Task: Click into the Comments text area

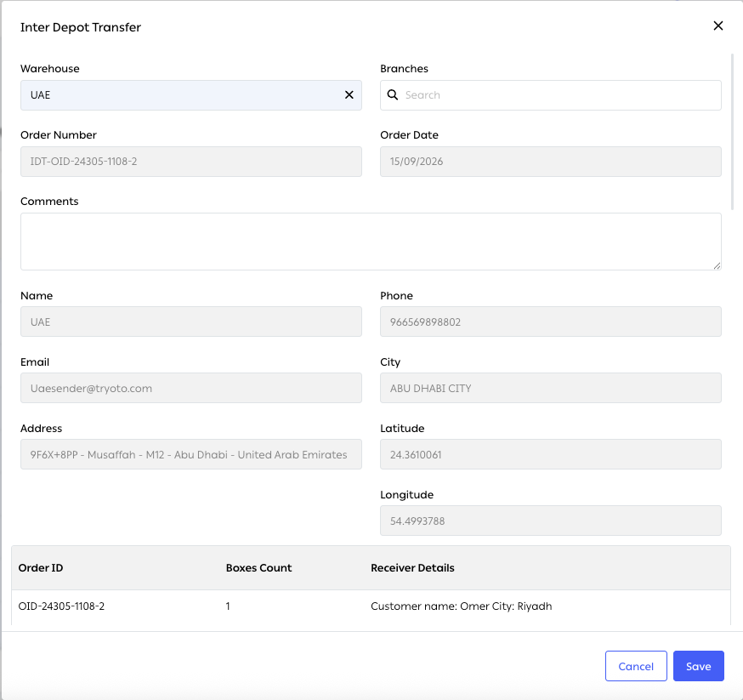Action: [371, 242]
